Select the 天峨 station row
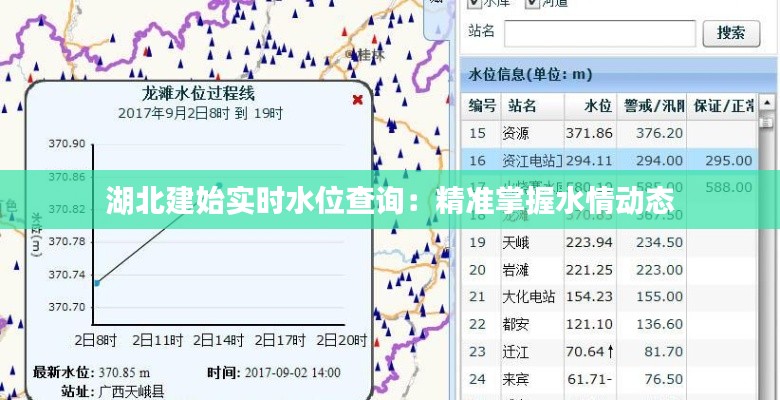Viewport: 780px width, 400px height. click(609, 243)
